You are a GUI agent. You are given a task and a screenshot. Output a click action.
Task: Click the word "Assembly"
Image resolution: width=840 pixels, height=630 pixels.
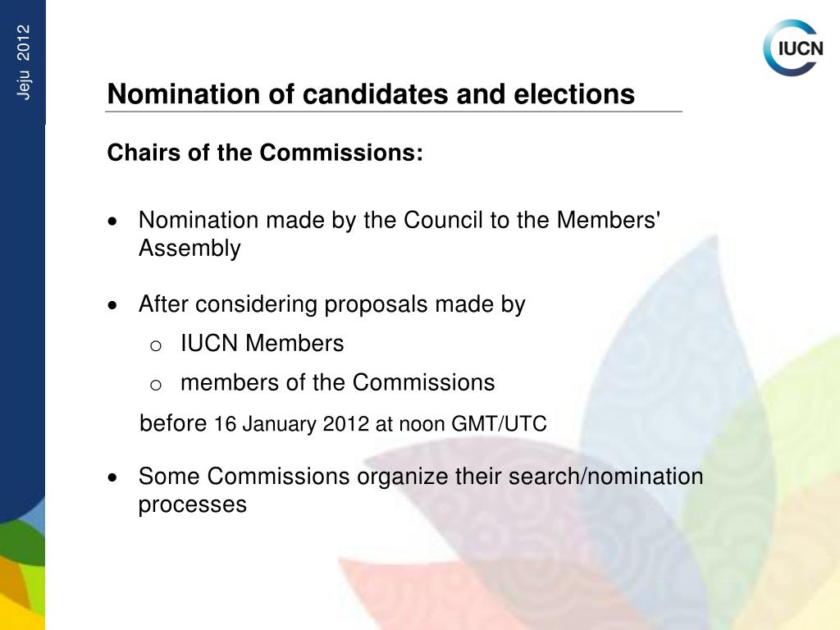(189, 249)
